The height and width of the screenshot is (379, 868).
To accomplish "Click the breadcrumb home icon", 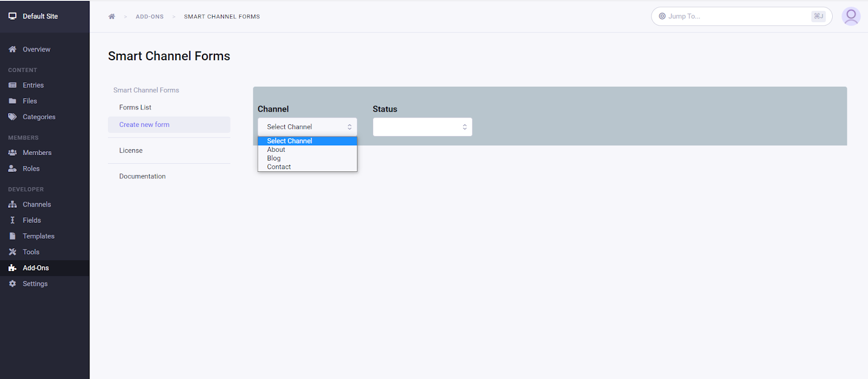I will coord(112,17).
